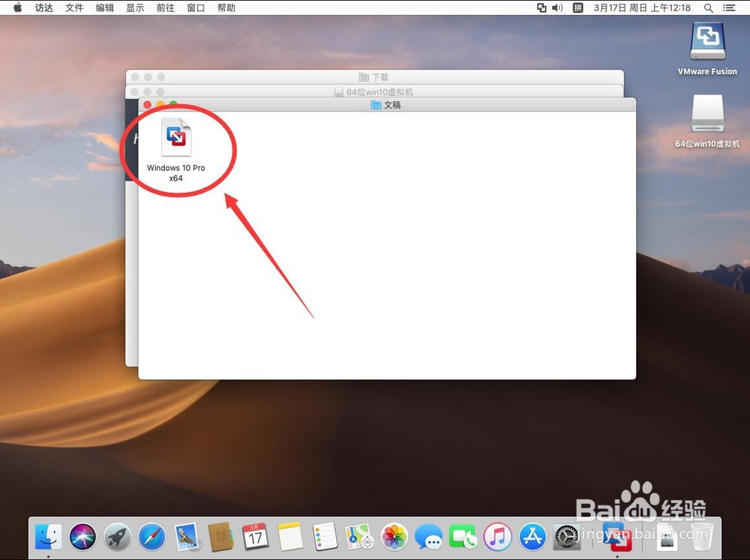The image size is (750, 560).
Task: Switch input method via 拼 icon
Action: click(x=577, y=7)
